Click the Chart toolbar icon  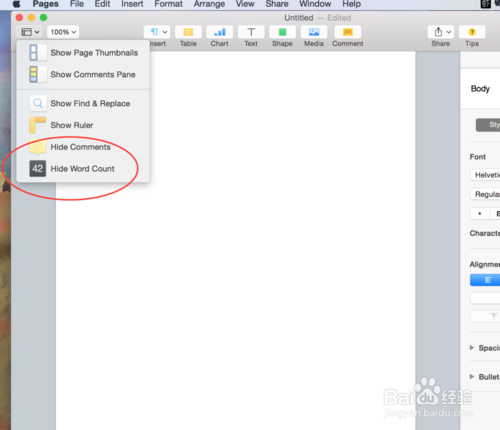(220, 32)
